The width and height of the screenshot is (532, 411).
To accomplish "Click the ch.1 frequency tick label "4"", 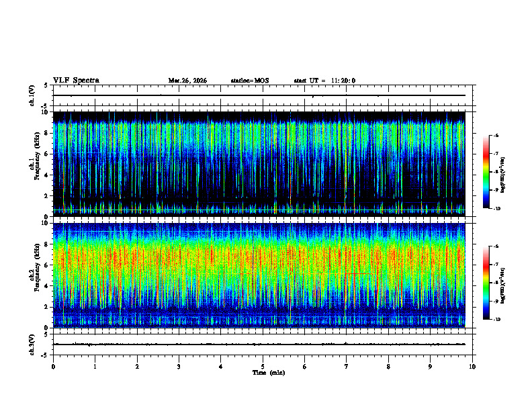I will coord(46,175).
